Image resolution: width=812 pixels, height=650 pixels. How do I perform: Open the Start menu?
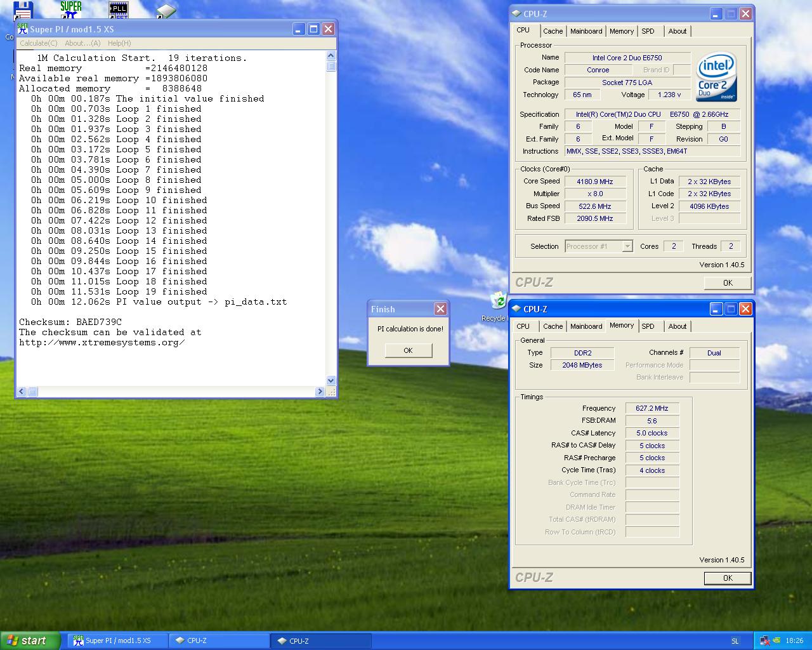pos(30,640)
